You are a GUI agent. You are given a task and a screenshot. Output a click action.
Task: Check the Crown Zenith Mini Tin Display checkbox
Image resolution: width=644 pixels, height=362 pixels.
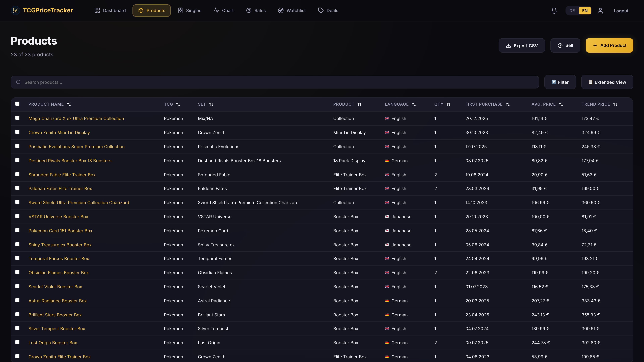point(17,132)
